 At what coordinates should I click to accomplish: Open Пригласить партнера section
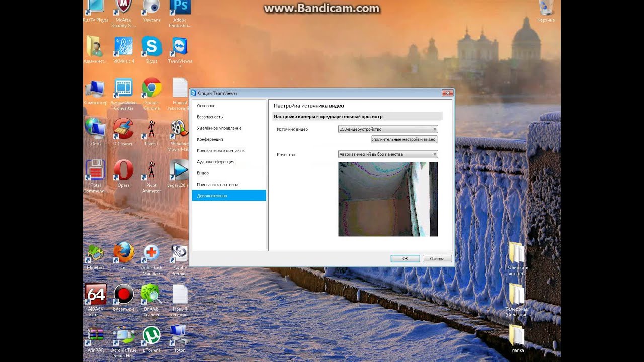click(229, 185)
